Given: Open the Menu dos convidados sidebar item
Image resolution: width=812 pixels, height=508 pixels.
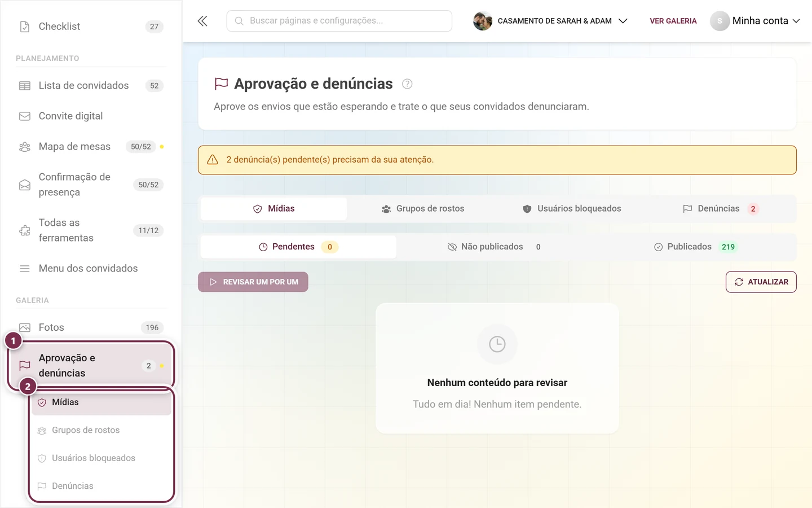Looking at the screenshot, I should [x=90, y=269].
